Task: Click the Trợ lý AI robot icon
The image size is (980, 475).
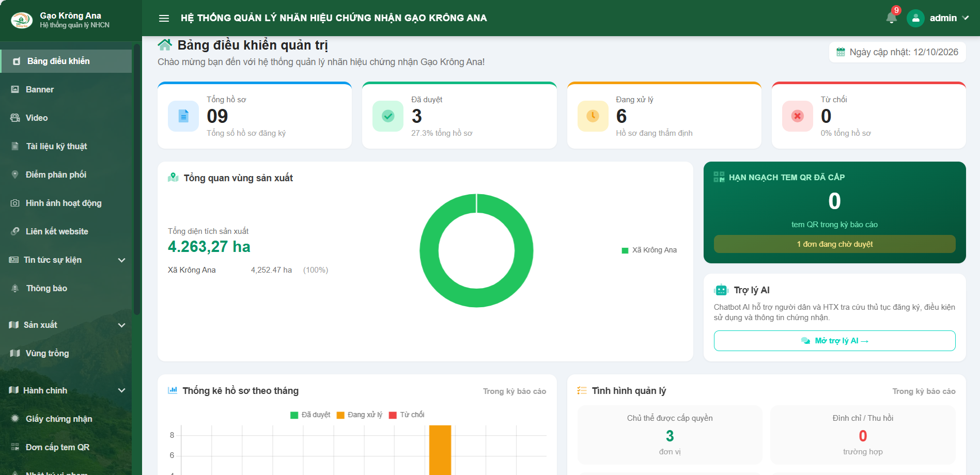Action: pos(721,290)
